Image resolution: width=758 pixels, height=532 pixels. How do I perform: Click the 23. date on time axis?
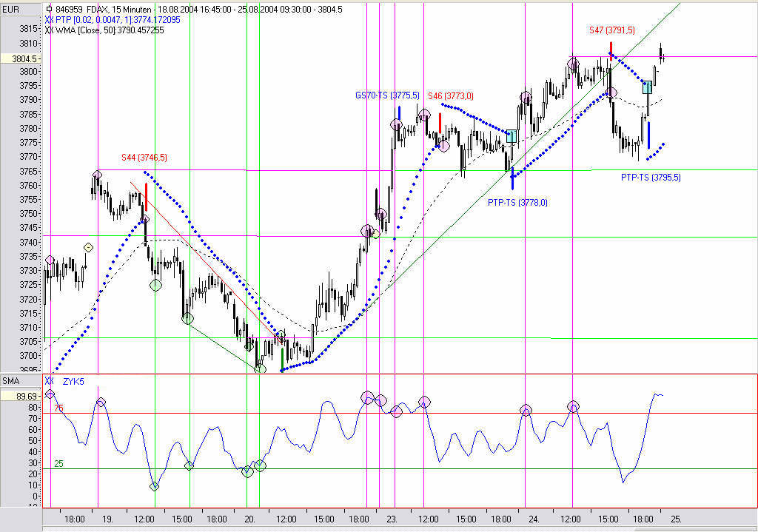tap(392, 519)
